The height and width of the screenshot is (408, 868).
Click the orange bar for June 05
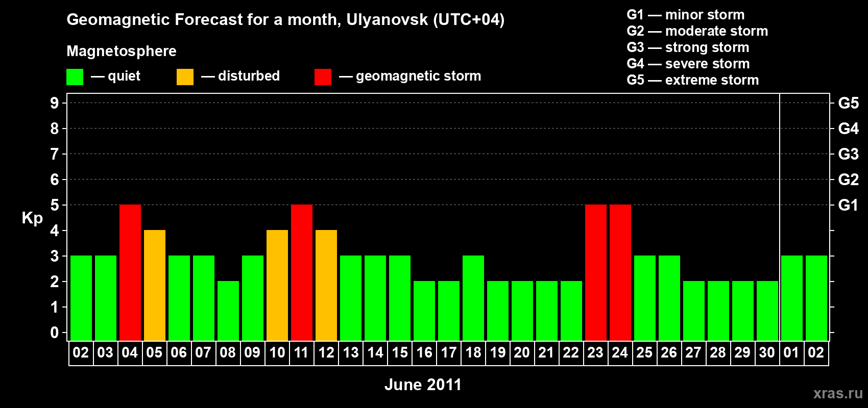(x=155, y=285)
